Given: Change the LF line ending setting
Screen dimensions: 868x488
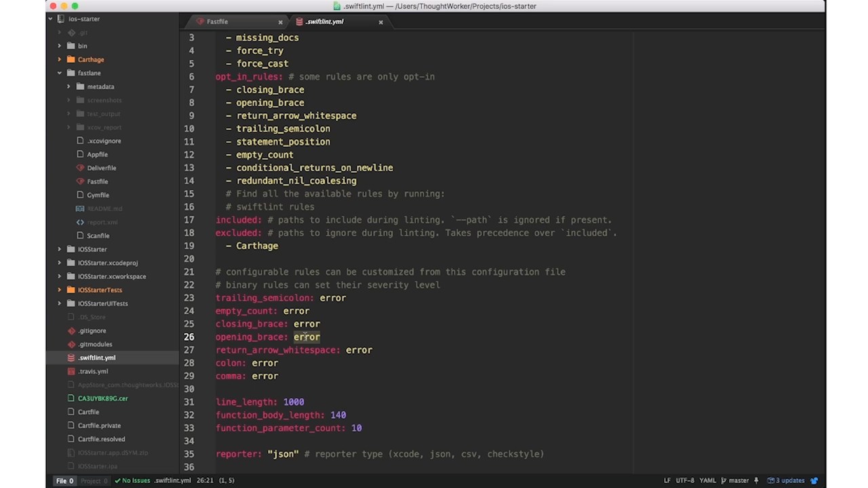Looking at the screenshot, I should 667,481.
